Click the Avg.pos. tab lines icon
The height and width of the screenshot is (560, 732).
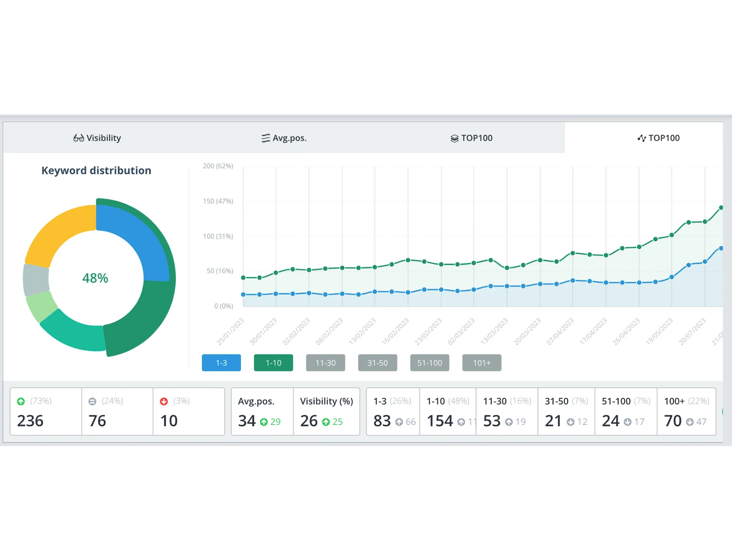coord(265,138)
